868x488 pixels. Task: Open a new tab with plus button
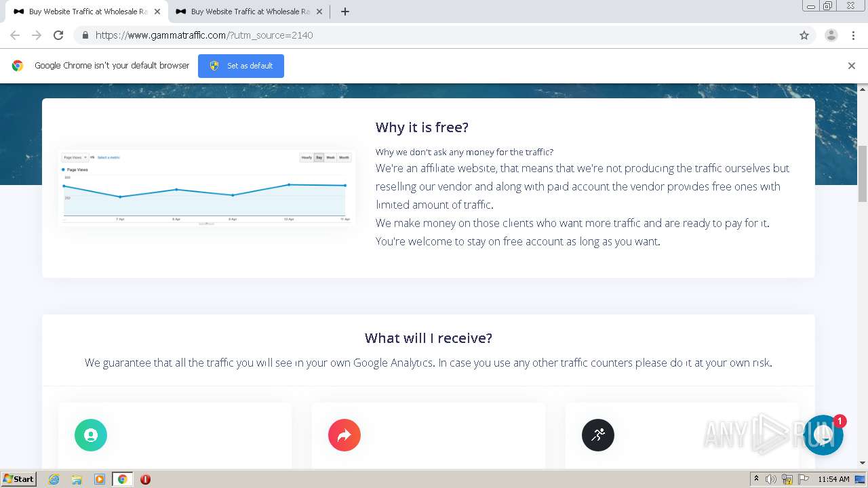[x=344, y=12]
